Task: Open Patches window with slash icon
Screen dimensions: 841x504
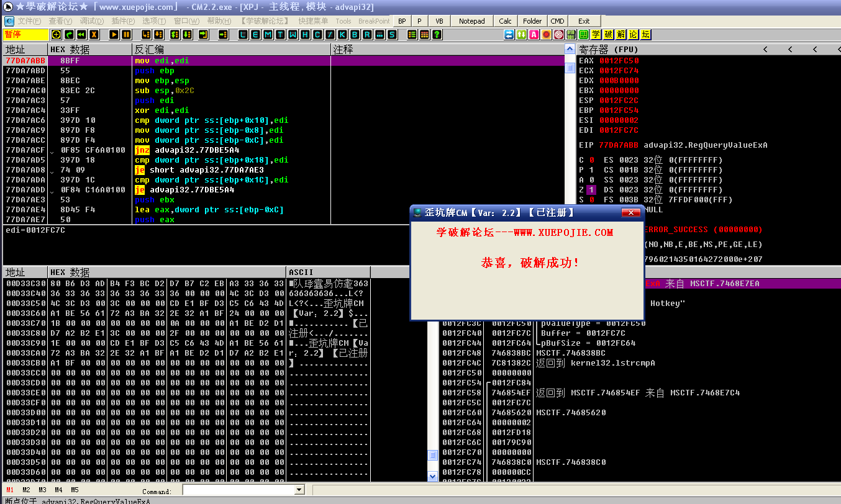Action: [x=329, y=35]
